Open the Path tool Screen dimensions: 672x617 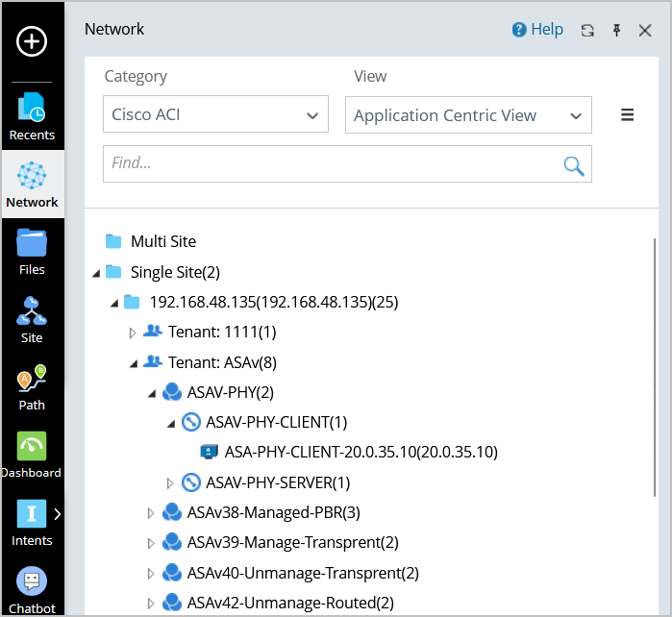32,386
